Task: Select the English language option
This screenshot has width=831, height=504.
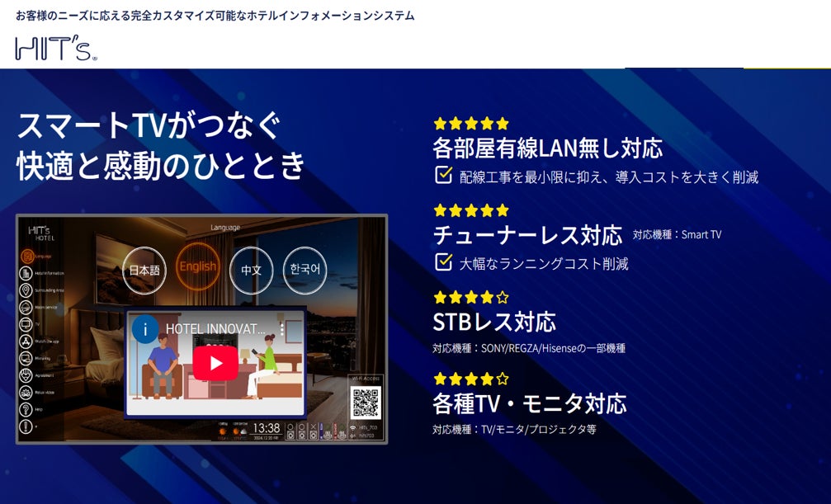Action: click(x=198, y=269)
